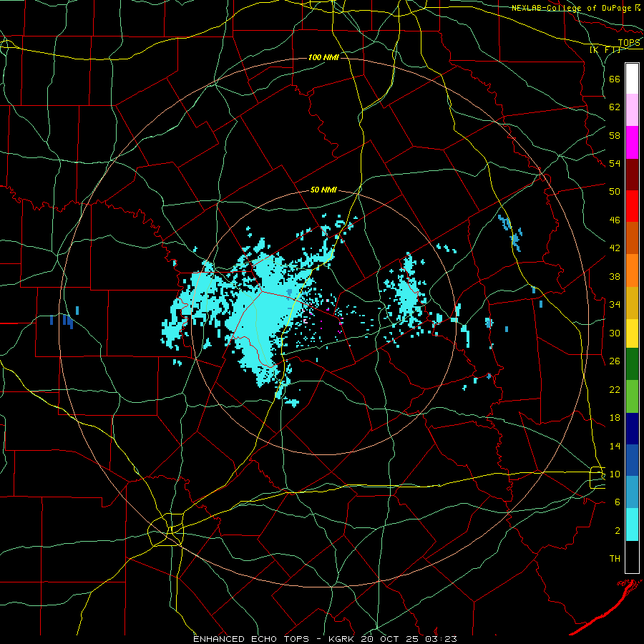Click the "10" legend value
Viewport: 644px width, 644px height.
click(x=615, y=474)
